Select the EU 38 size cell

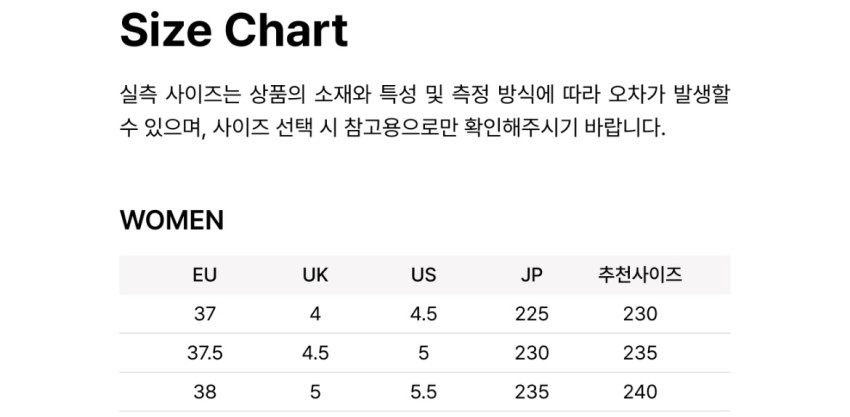205,392
